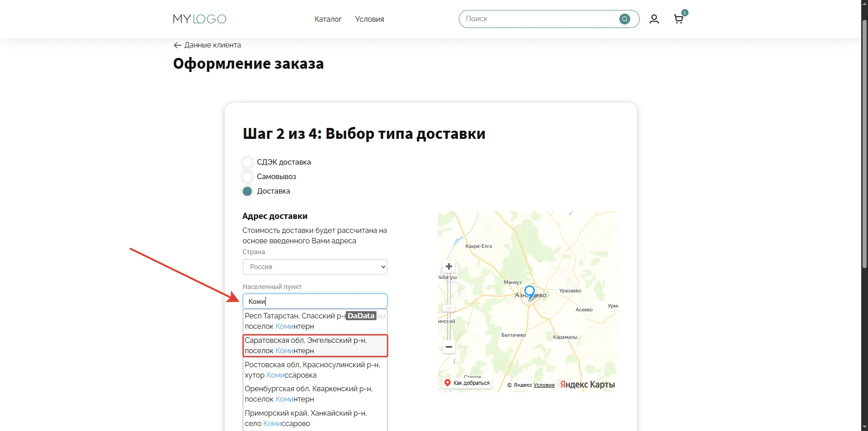Zoom in the map with plus button
Screen dimensions: 868x431
(449, 266)
